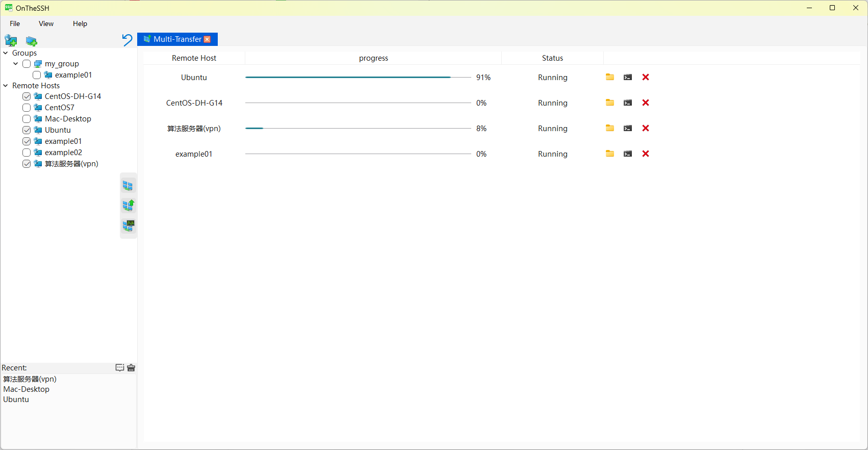The height and width of the screenshot is (450, 868).
Task: Open folder icon for the Ubuntu transfer
Action: tap(610, 77)
